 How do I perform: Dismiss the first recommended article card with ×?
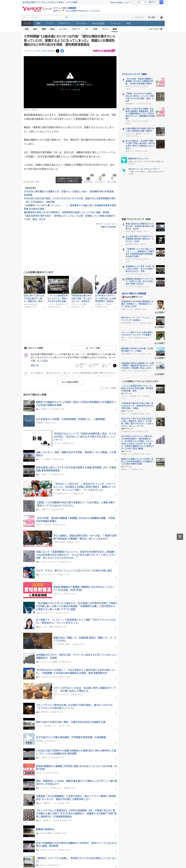(44, 307)
